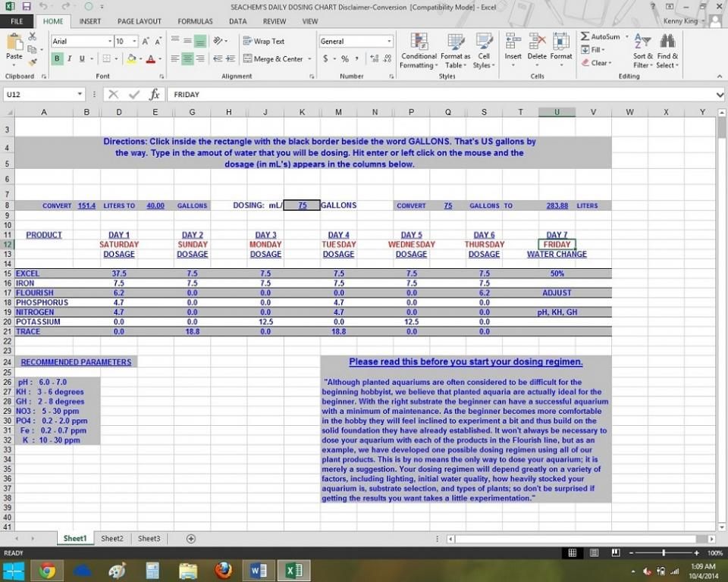Click the Increase Indent icon
Viewport: 728px width, 582px height.
point(231,59)
